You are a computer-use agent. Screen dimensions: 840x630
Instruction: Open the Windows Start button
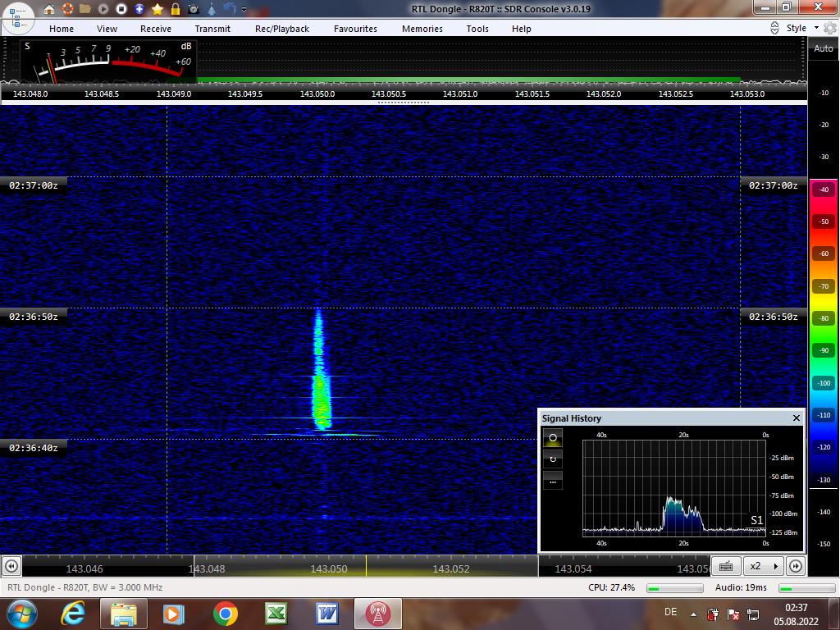tap(21, 613)
